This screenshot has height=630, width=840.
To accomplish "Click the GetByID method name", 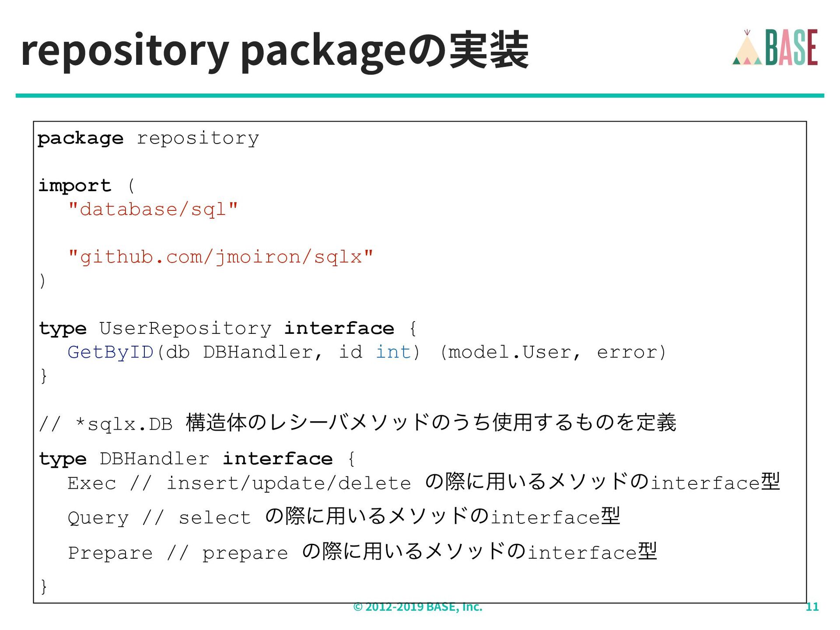I will (x=111, y=352).
